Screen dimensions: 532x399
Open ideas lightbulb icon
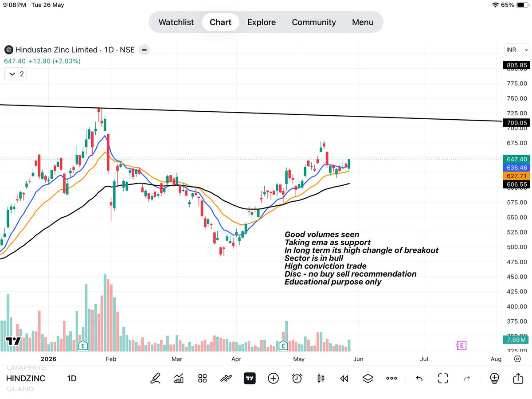(494, 378)
